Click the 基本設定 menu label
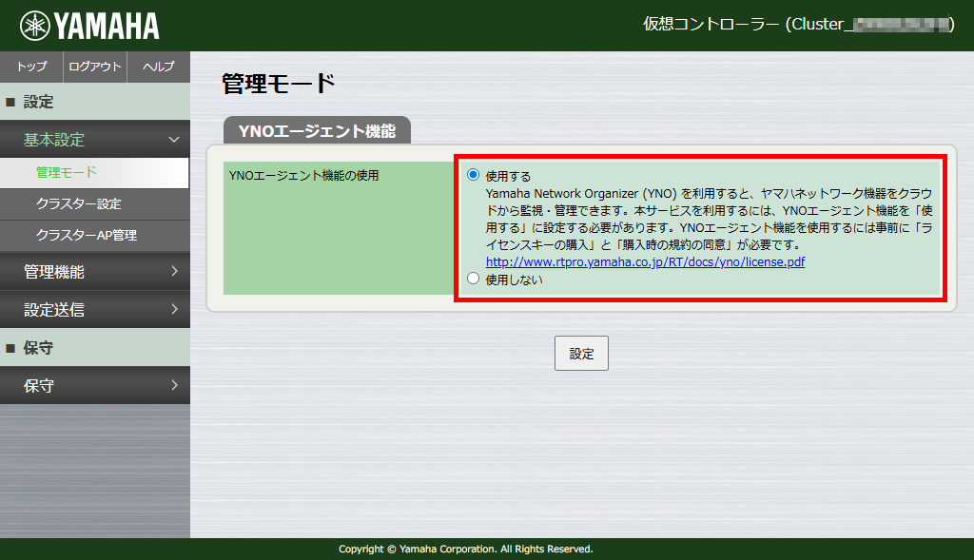Image resolution: width=974 pixels, height=560 pixels. click(x=54, y=140)
